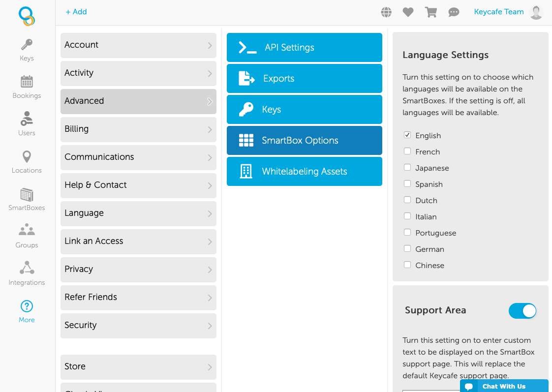Click the SmartBox Options grid icon

point(246,140)
